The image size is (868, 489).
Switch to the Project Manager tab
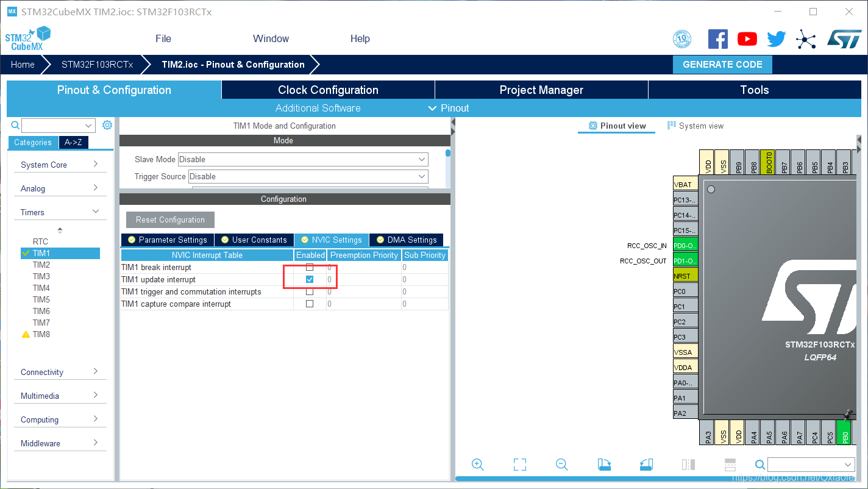541,90
